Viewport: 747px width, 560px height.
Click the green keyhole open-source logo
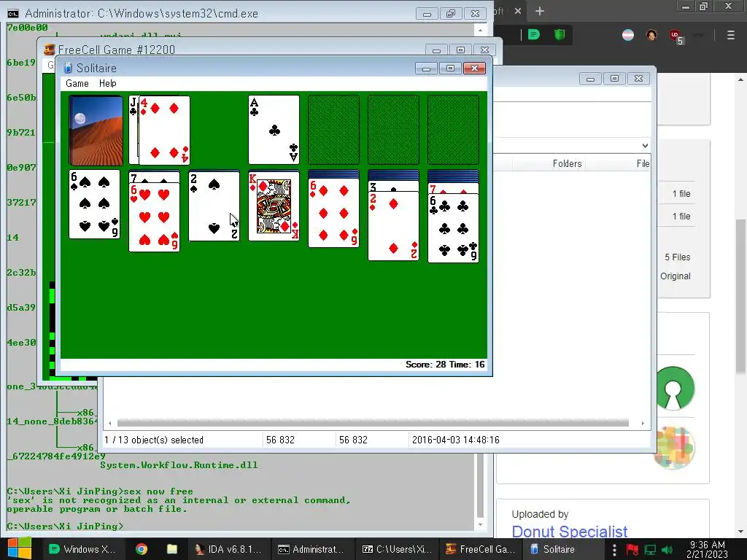tap(673, 388)
